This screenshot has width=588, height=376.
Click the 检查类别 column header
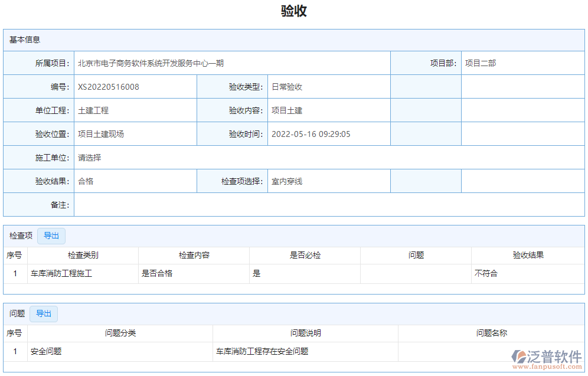click(83, 255)
